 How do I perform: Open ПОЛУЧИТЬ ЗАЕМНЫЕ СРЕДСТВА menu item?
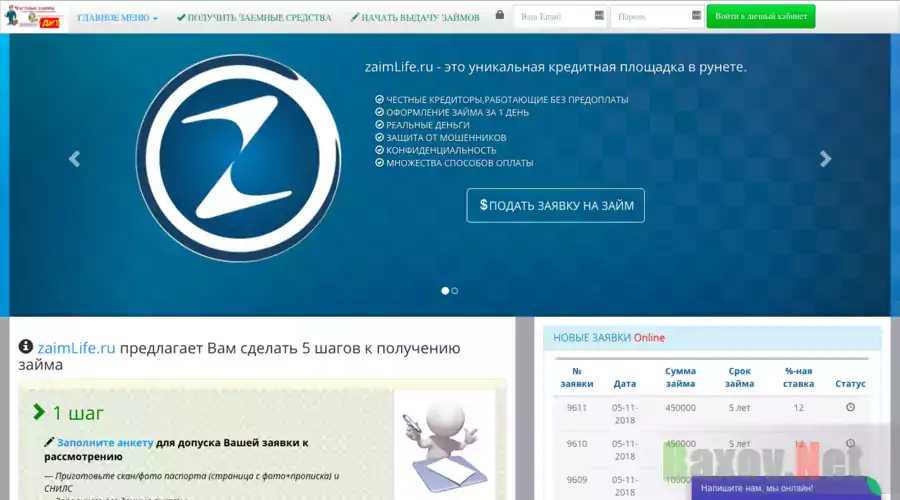pos(254,18)
